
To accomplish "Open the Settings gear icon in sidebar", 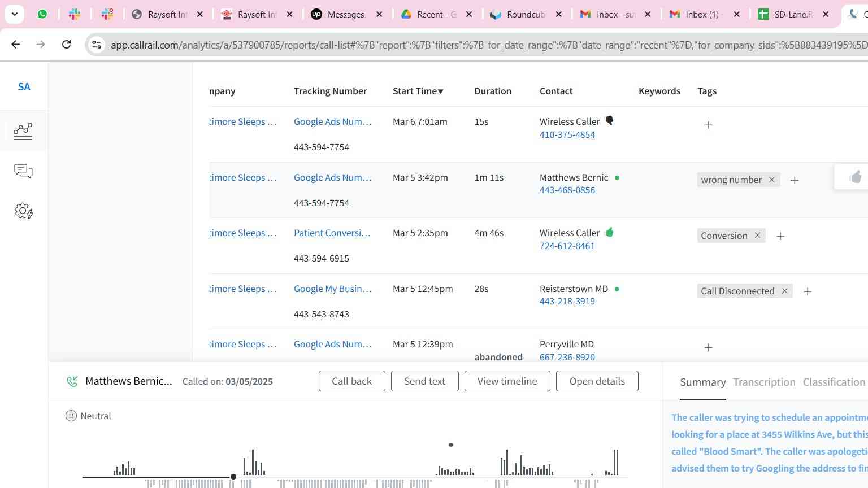I will coord(23,211).
